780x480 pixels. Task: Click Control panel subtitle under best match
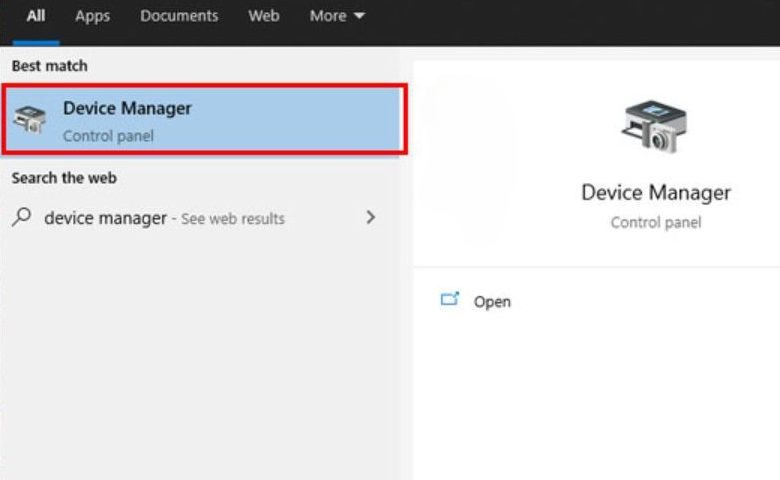(108, 135)
